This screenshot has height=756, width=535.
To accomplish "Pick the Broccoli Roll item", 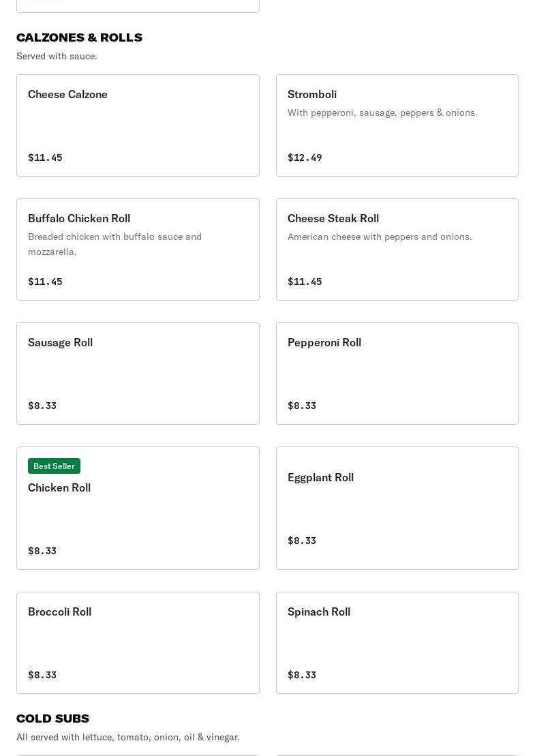I will click(138, 643).
